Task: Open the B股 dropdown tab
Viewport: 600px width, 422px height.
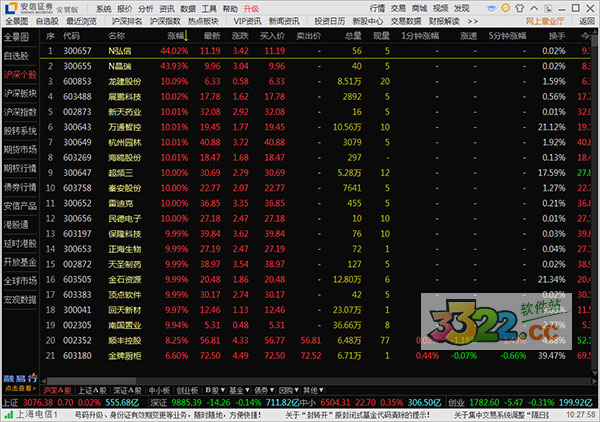Action: 215,390
